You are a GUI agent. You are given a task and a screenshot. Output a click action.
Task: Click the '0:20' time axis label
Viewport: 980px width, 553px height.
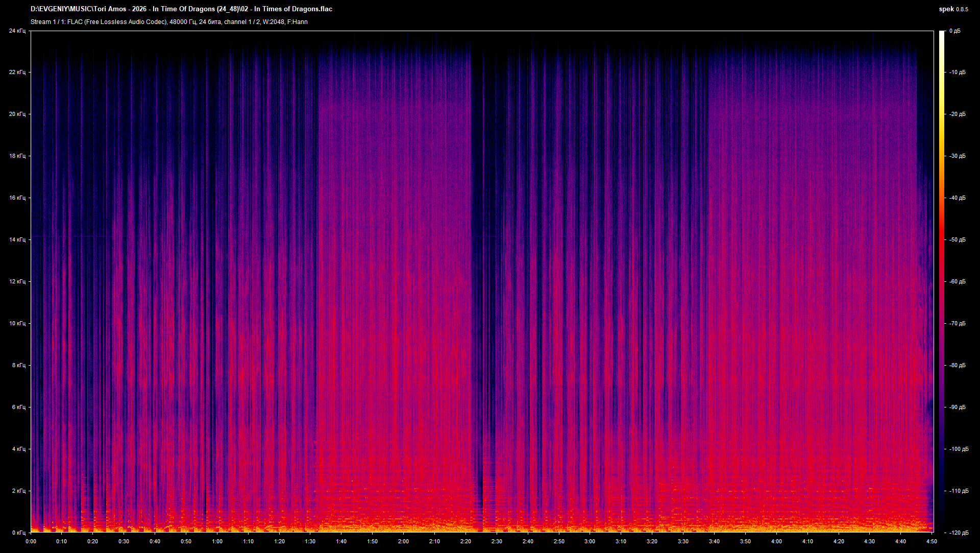pyautogui.click(x=93, y=542)
